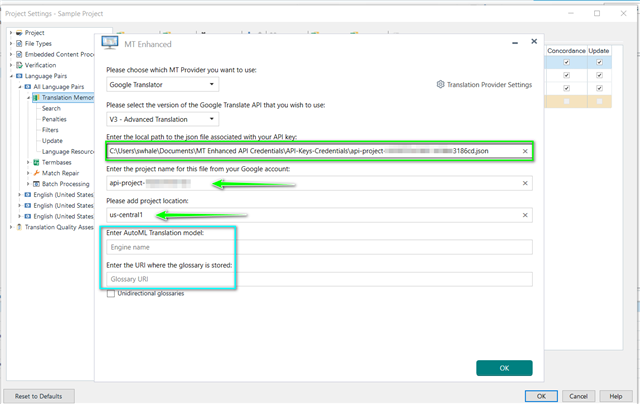The image size is (640, 404).
Task: Expand the File Types tree node
Action: tap(11, 43)
